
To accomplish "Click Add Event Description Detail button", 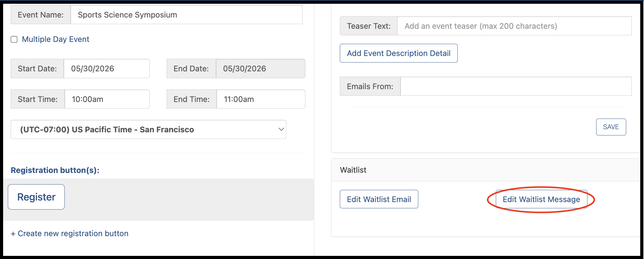I will (x=399, y=53).
